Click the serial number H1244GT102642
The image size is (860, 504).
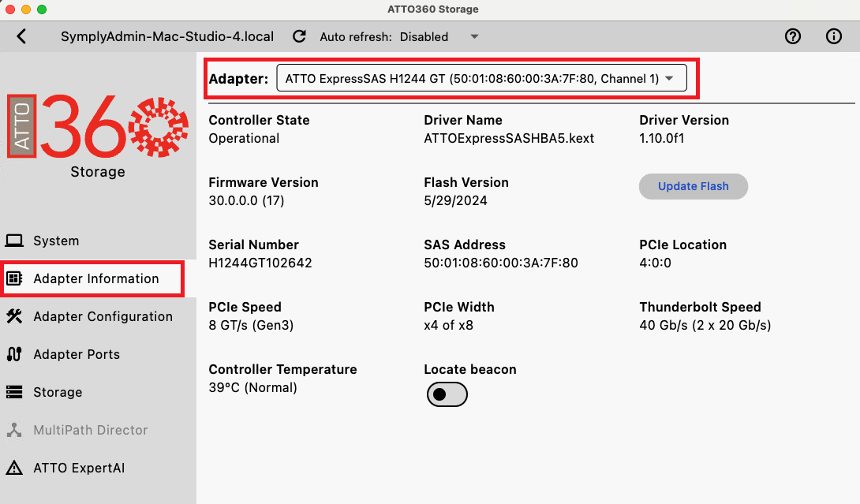point(260,263)
